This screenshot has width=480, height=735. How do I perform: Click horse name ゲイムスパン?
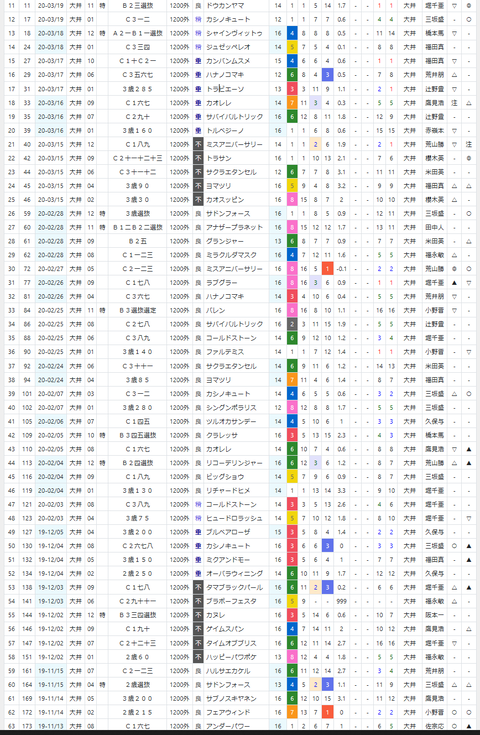tap(225, 629)
